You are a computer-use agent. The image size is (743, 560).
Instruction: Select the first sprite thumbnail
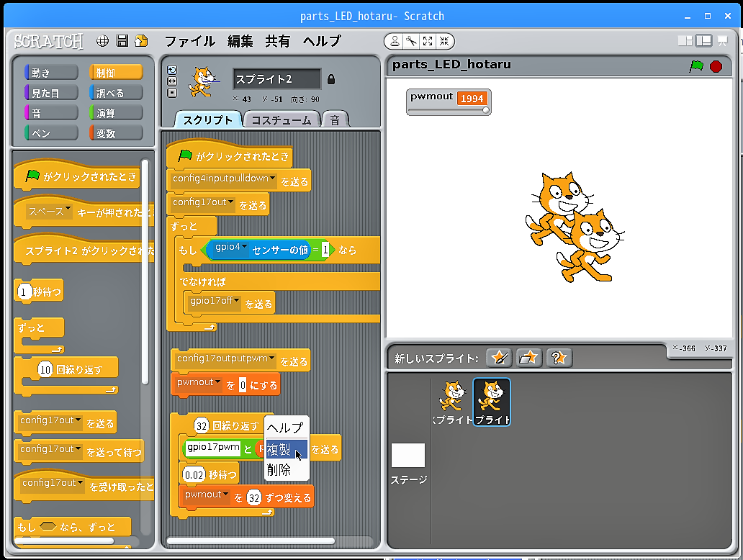453,402
